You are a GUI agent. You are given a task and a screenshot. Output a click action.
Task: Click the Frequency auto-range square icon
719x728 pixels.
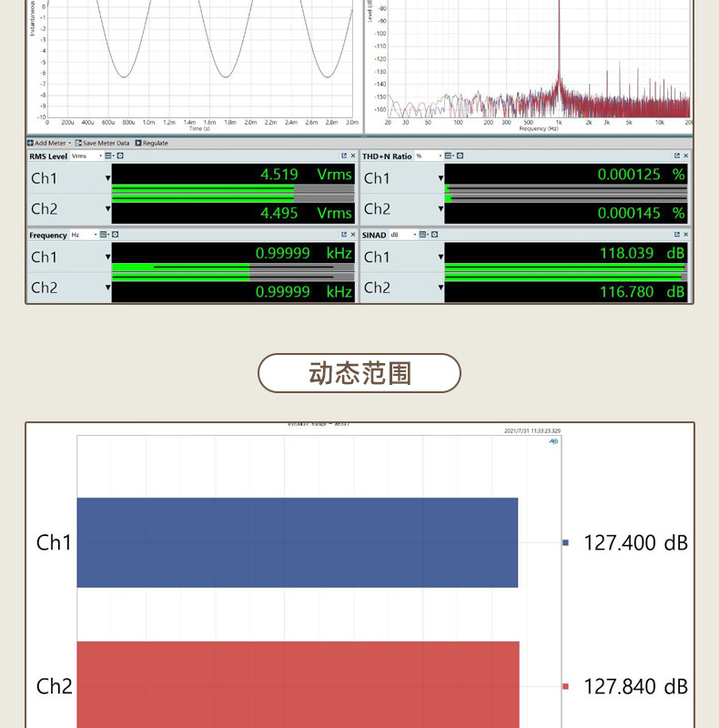click(x=116, y=235)
